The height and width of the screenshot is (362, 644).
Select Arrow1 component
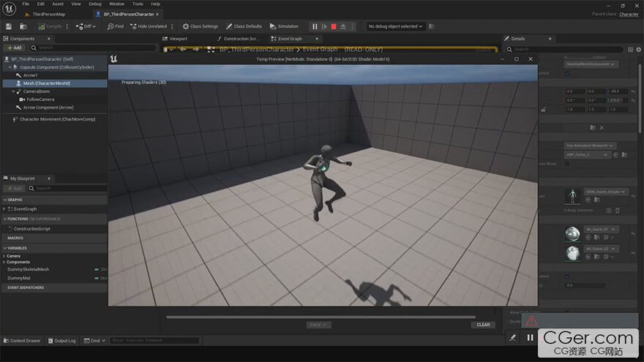click(30, 75)
